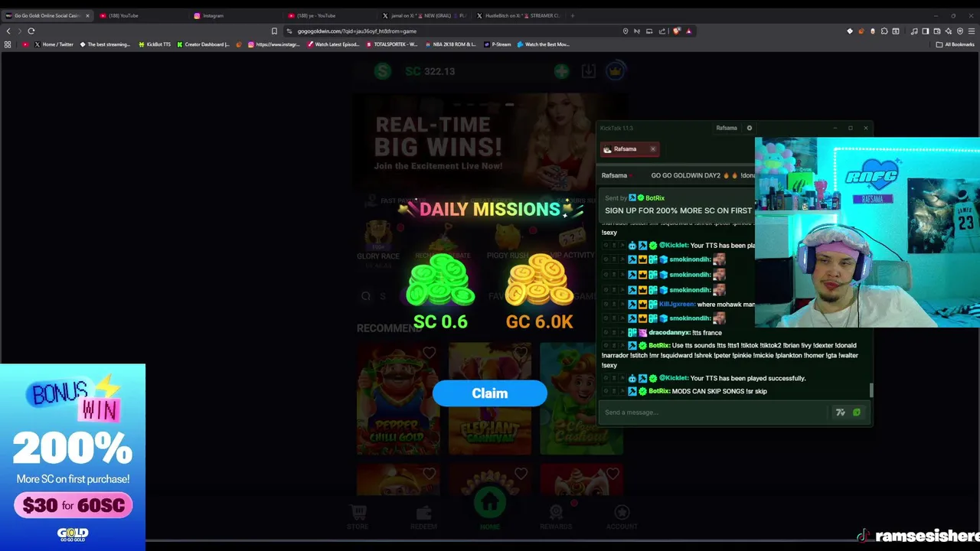The height and width of the screenshot is (551, 980).
Task: Click timeout hourglass on KillJgxreen message
Action: click(613, 305)
